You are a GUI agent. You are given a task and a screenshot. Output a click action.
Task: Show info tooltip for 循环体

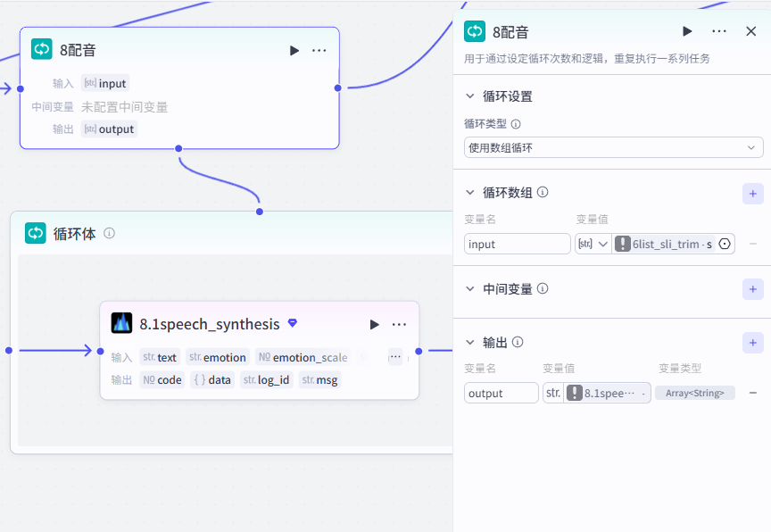point(109,233)
